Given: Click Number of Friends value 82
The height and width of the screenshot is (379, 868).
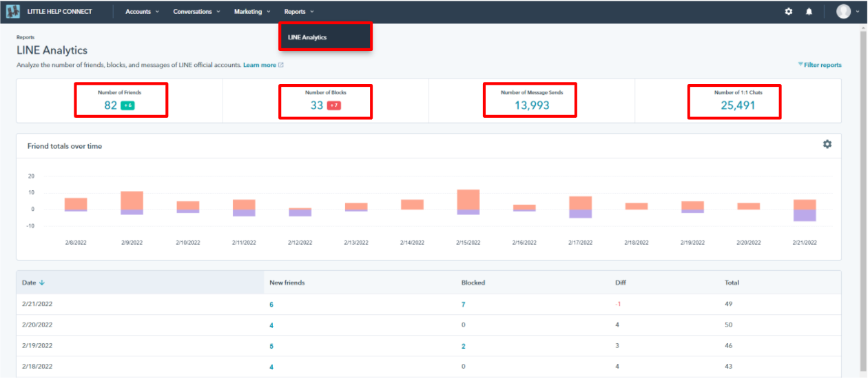Looking at the screenshot, I should [111, 105].
